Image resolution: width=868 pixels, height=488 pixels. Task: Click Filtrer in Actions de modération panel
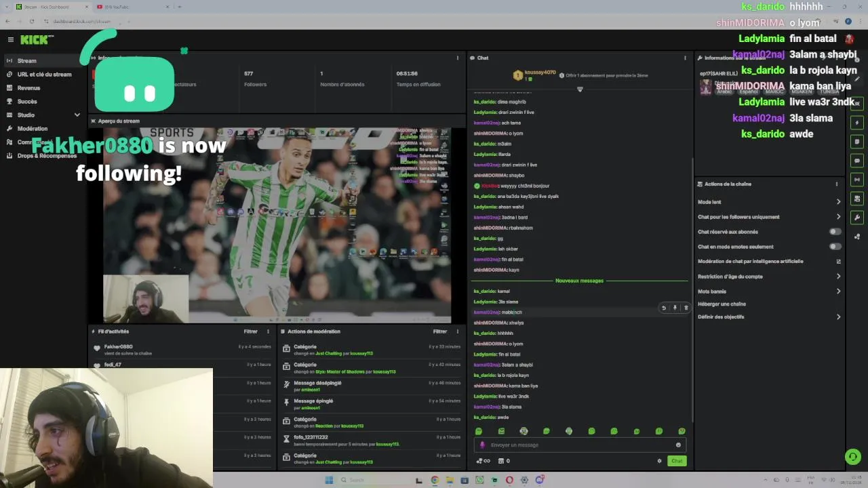[440, 331]
